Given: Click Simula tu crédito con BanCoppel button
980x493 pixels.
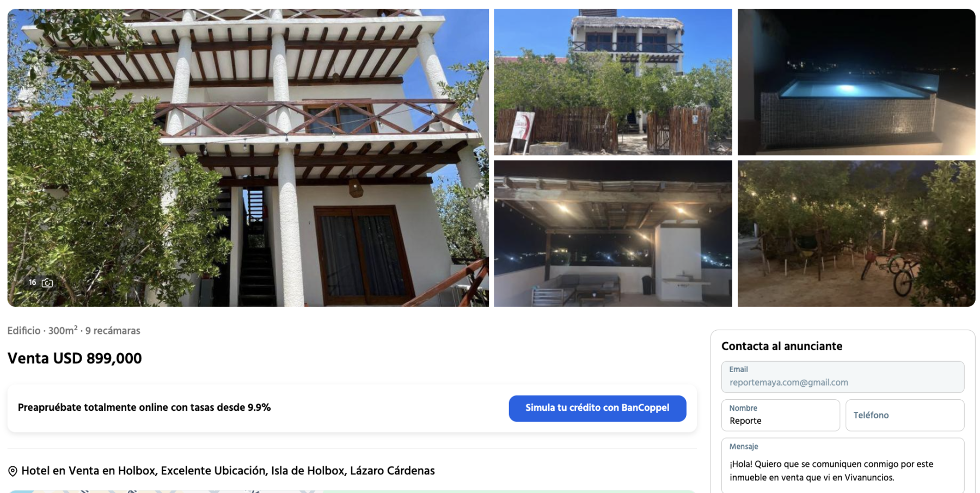Looking at the screenshot, I should pyautogui.click(x=597, y=408).
